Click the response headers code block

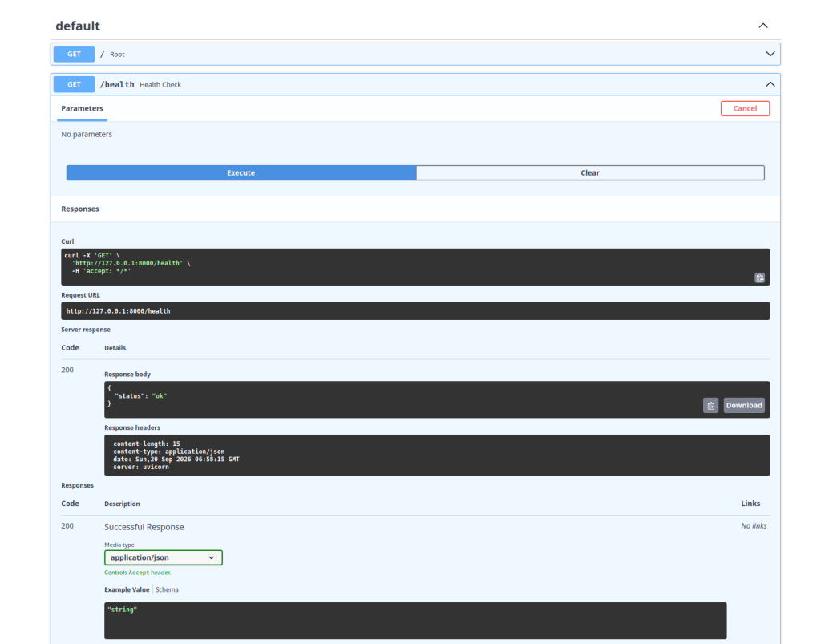tap(437, 455)
